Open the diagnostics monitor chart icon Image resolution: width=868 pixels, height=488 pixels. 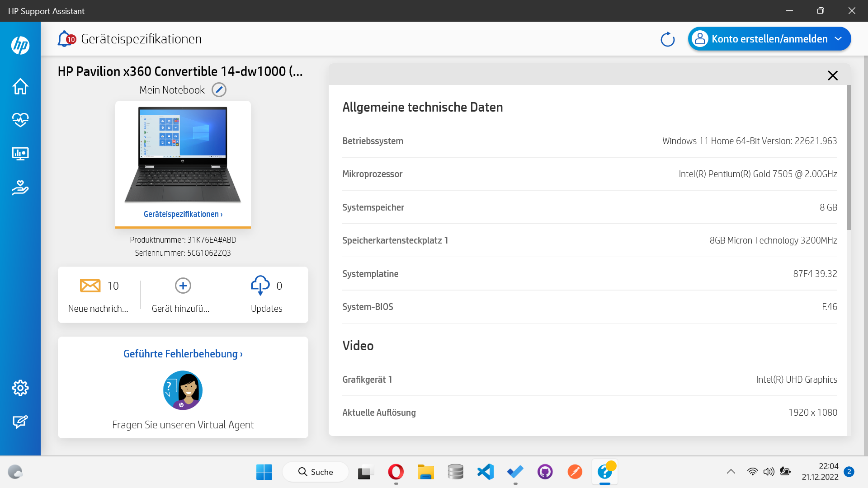[20, 154]
